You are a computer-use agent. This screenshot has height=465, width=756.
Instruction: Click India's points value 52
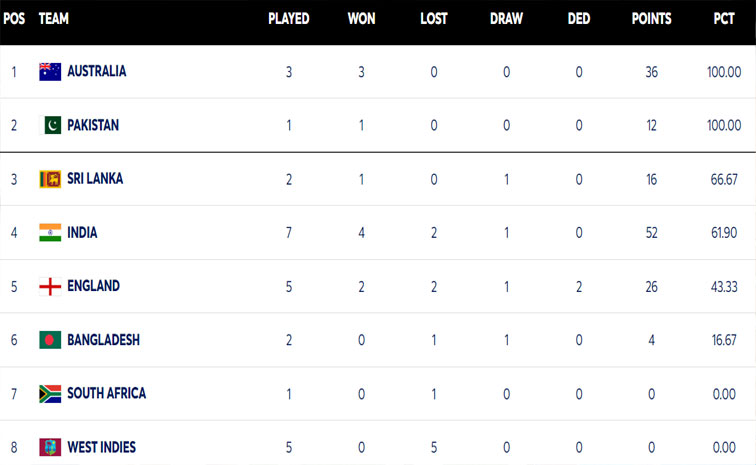coord(650,232)
